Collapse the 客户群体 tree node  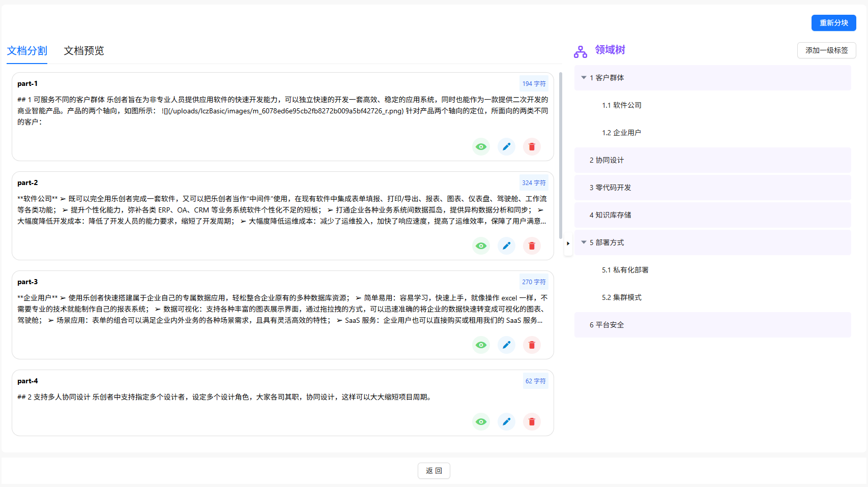point(584,78)
